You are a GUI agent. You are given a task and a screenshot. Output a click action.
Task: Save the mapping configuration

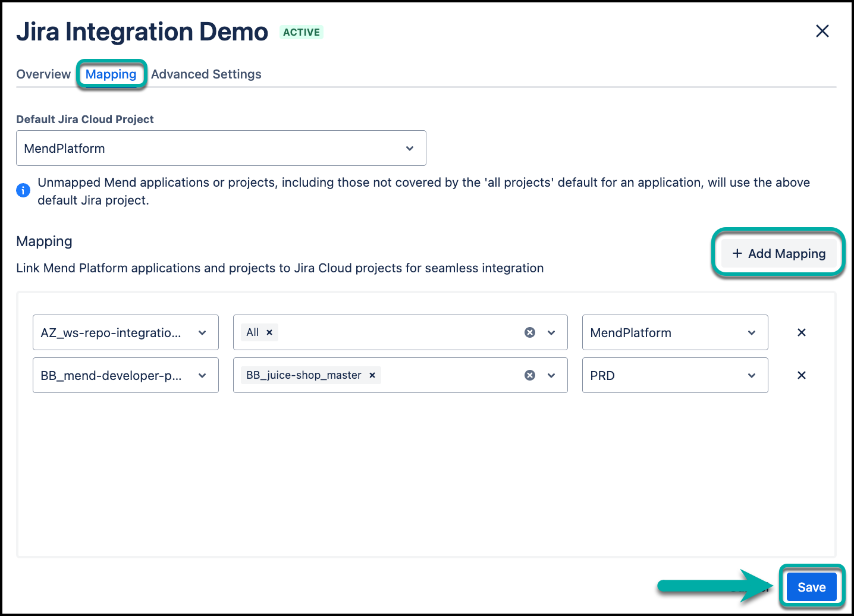pos(811,587)
